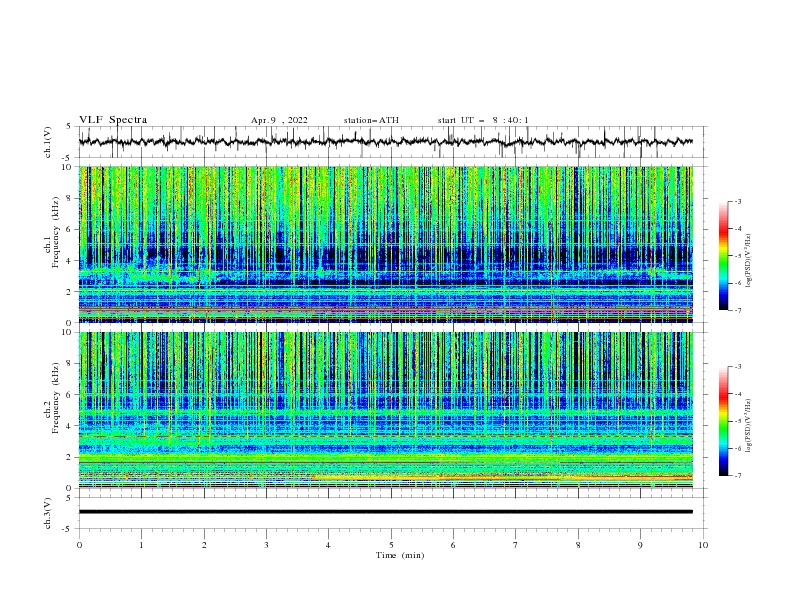Click the "VLF Spectra" plot title
792x612 pixels.
coord(113,120)
